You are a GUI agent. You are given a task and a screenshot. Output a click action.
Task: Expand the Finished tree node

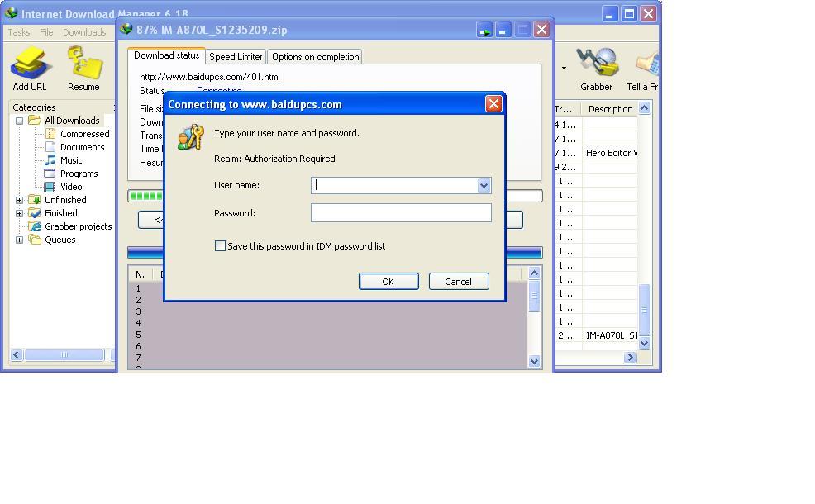tap(19, 213)
